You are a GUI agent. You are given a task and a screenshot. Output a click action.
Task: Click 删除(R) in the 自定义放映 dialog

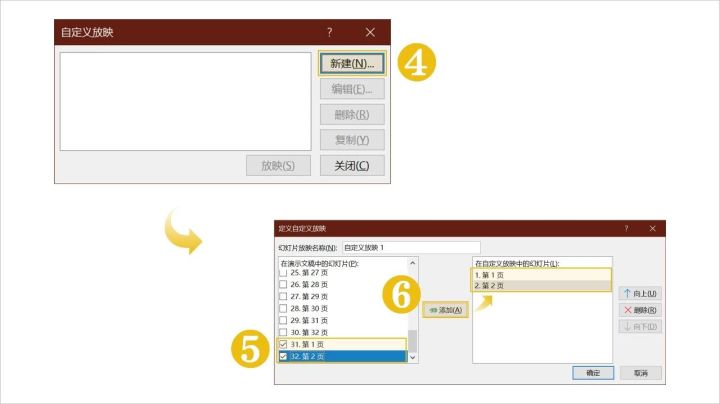pos(352,114)
